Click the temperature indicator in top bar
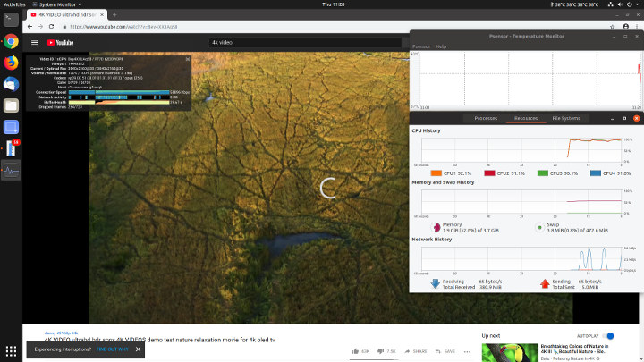Screen dimensions: 644x362 pyautogui.click(x=574, y=4)
